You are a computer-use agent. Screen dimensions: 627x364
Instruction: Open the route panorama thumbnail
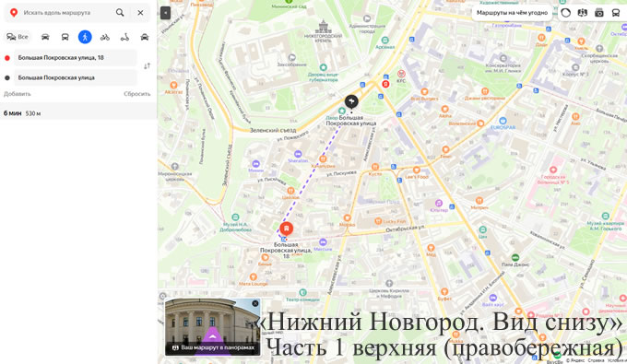213,327
